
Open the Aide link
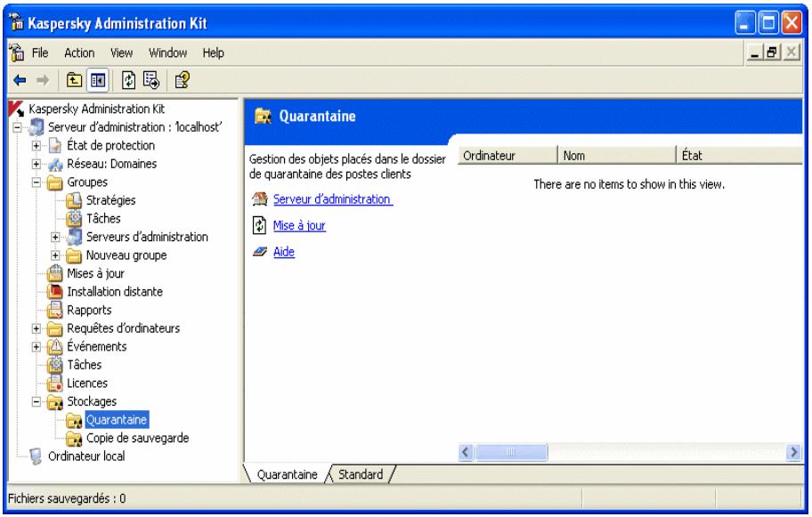[284, 252]
